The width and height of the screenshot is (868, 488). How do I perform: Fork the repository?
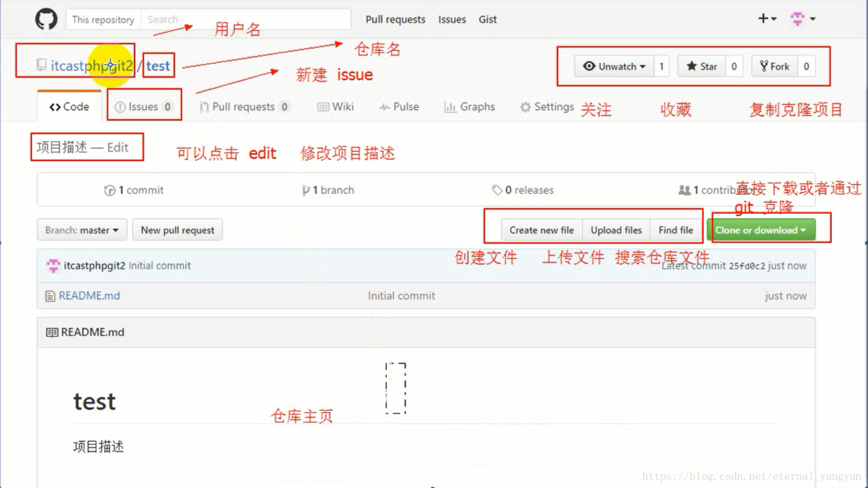774,66
